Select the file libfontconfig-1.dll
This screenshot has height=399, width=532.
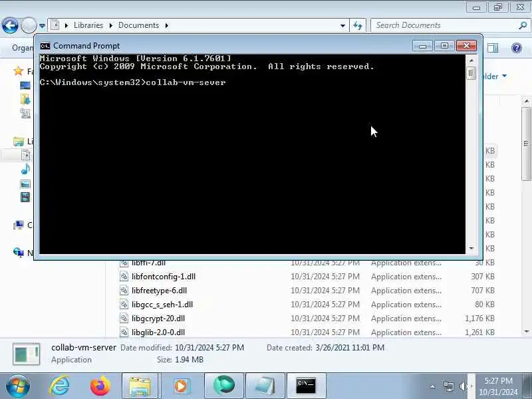click(x=164, y=277)
